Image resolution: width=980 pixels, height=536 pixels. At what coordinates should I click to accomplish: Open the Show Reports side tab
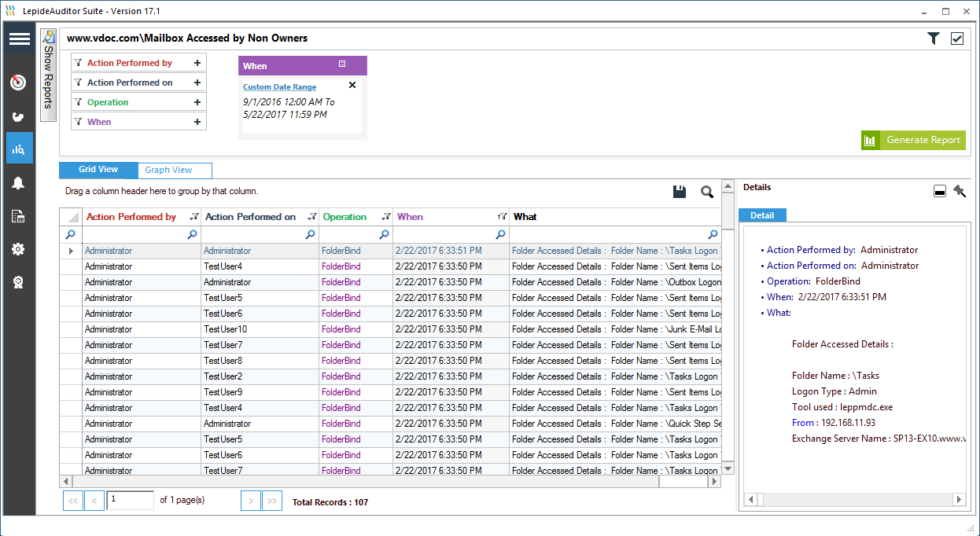48,75
